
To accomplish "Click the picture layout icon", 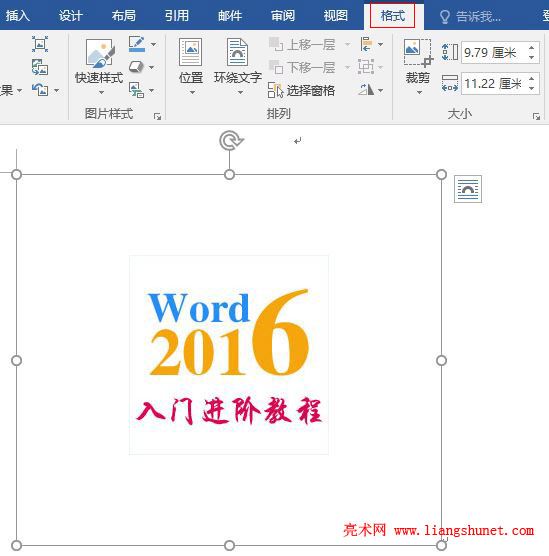I will pos(137,90).
